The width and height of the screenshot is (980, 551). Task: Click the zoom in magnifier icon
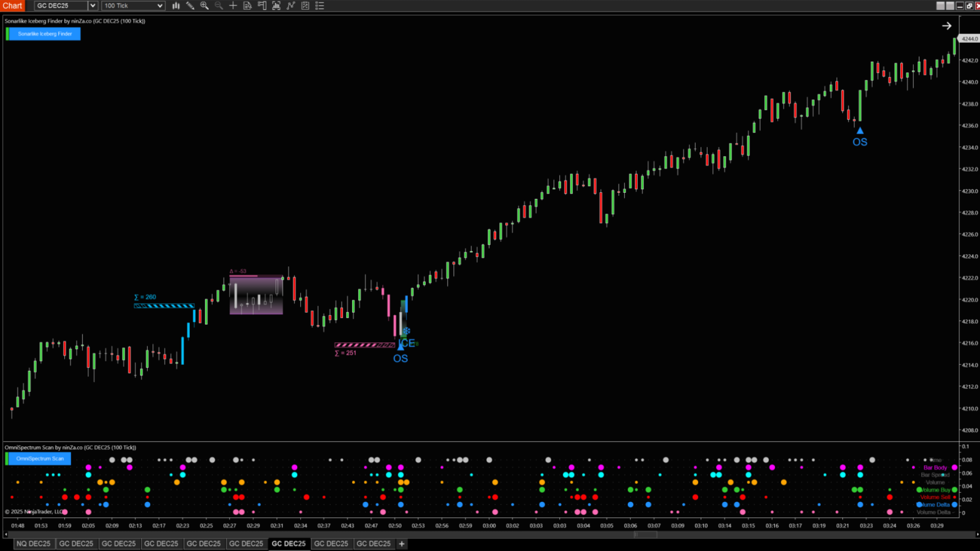point(205,6)
